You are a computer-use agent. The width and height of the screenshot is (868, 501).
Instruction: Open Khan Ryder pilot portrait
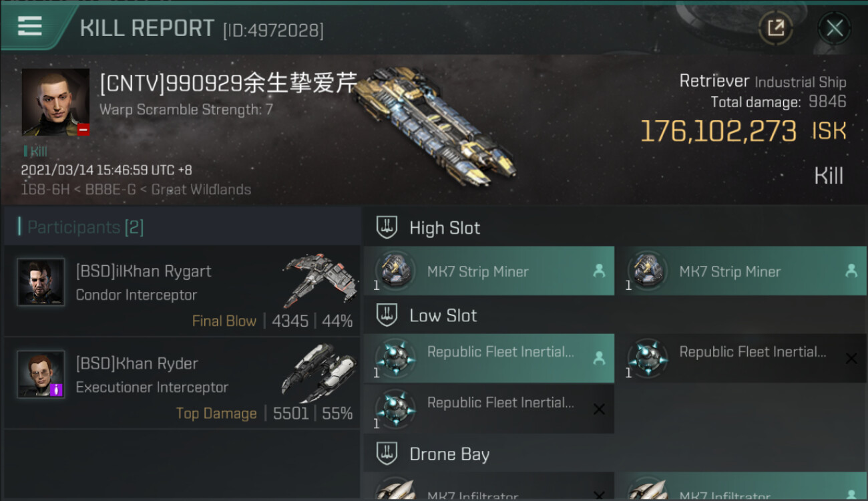(x=41, y=374)
